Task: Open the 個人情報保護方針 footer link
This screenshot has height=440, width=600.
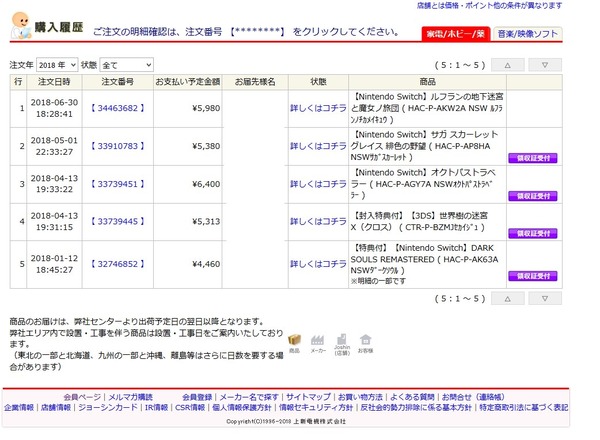Action: coord(241,407)
